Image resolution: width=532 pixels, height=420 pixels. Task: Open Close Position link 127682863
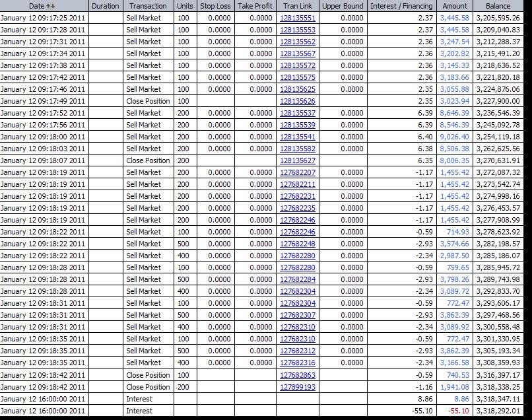(298, 375)
